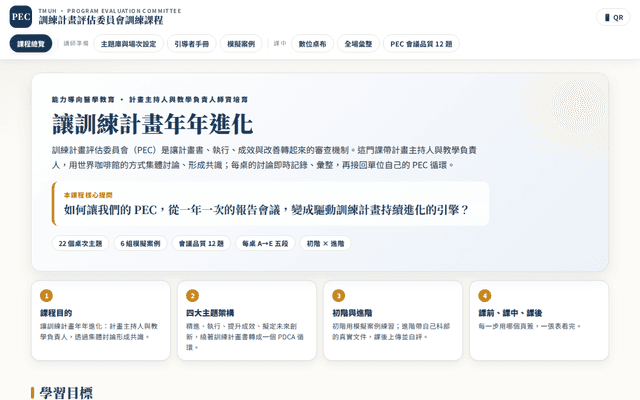This screenshot has width=640, height=400.
Task: Open the 主題庫與場次設定 tab
Action: [x=129, y=44]
